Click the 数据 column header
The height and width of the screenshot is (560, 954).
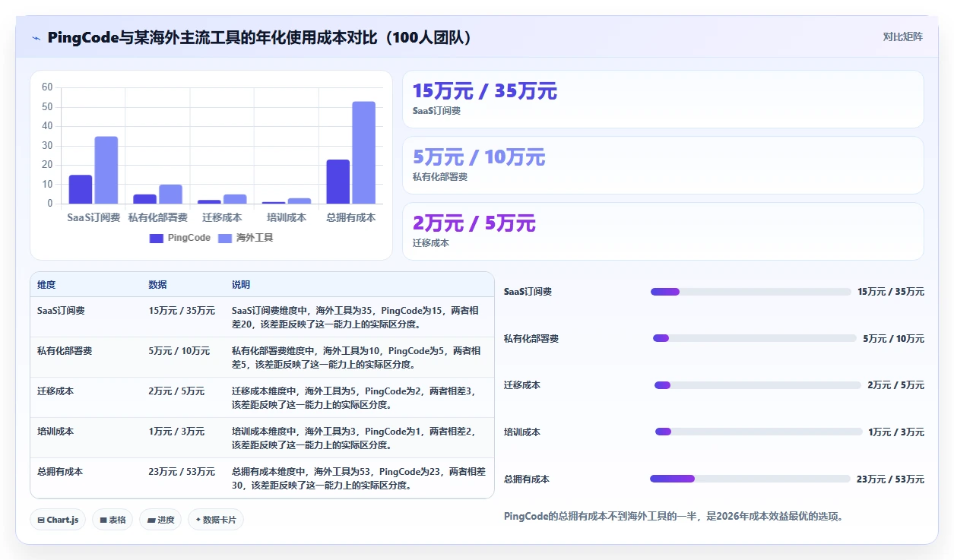pos(157,285)
